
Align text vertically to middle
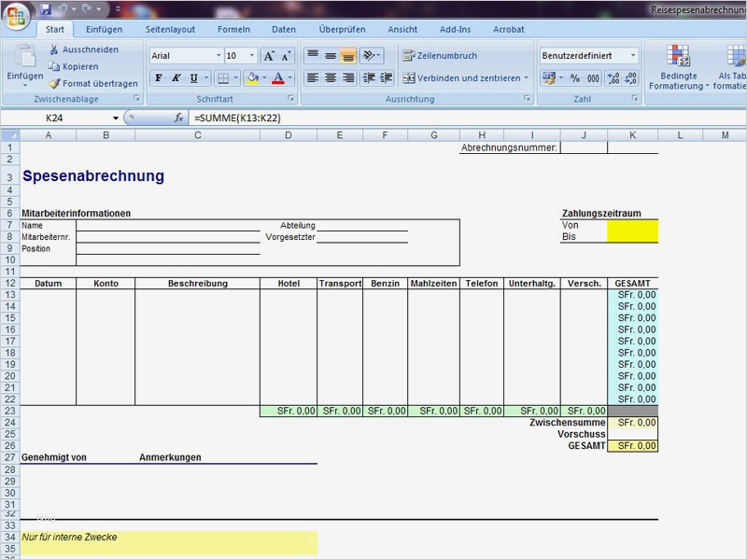[x=331, y=56]
